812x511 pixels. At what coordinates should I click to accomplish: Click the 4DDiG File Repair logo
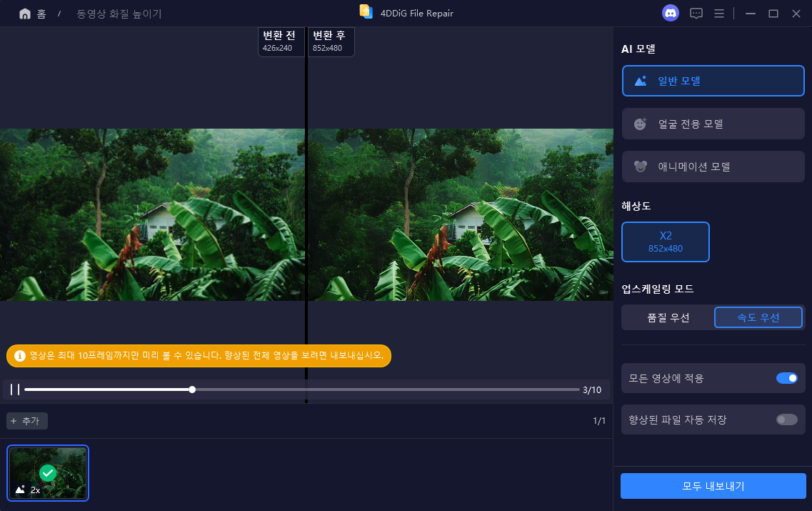click(366, 12)
